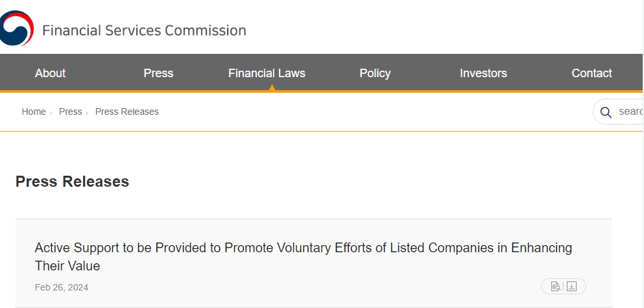Open the Financial Laws menu
This screenshot has height=308, width=644.
[267, 73]
